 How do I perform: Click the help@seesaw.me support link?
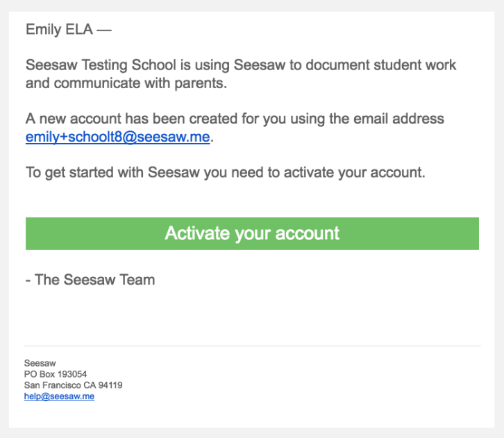(59, 396)
